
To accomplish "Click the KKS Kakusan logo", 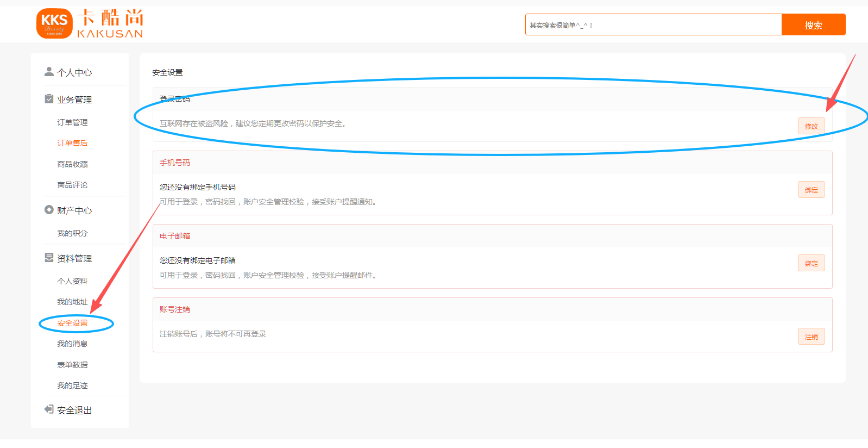I will (90, 23).
